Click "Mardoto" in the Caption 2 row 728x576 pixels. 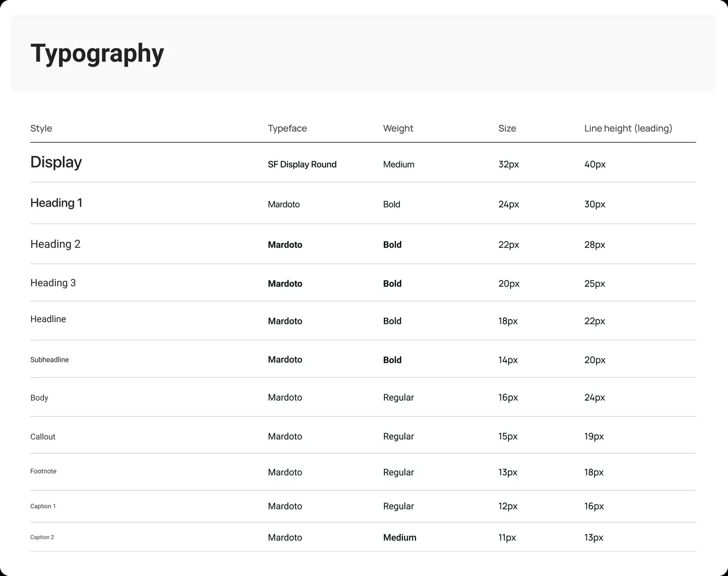(285, 538)
